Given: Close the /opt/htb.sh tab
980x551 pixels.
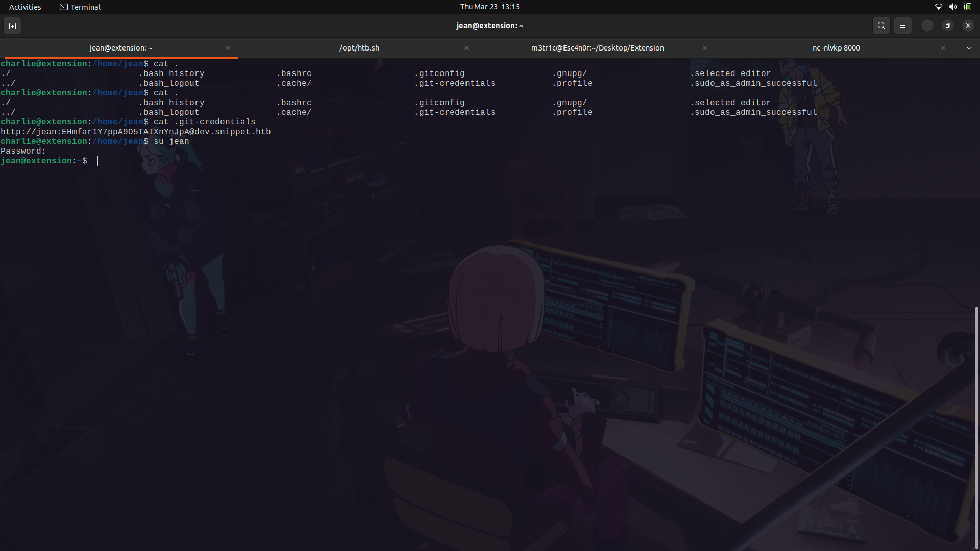Looking at the screenshot, I should pyautogui.click(x=466, y=48).
